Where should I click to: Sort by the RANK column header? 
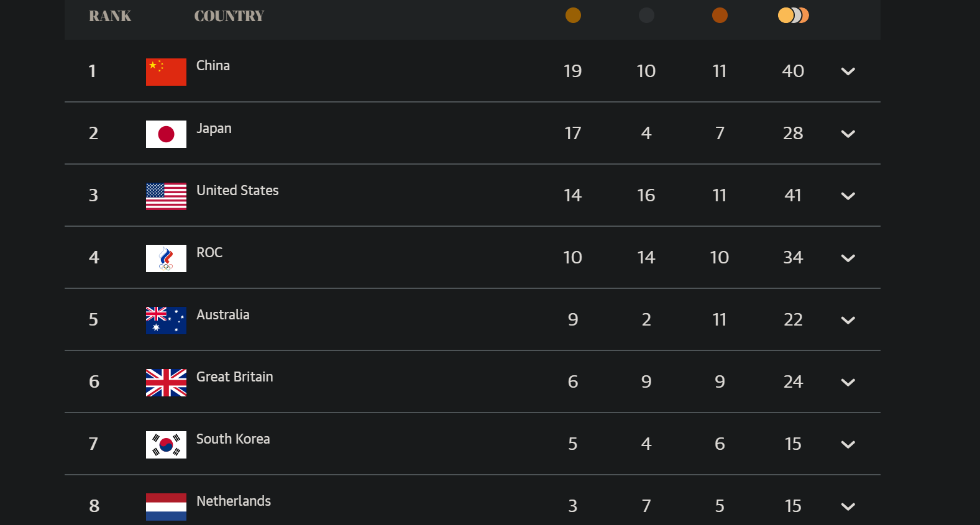[110, 16]
